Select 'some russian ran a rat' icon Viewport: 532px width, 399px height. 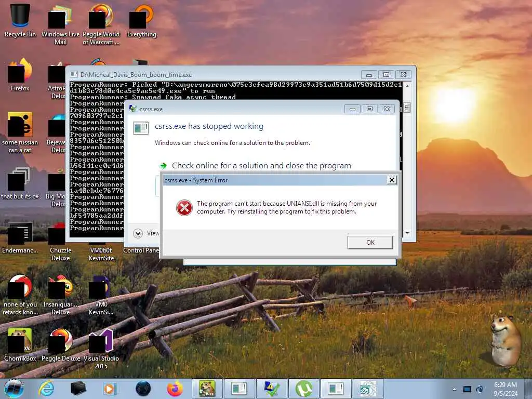click(x=20, y=132)
